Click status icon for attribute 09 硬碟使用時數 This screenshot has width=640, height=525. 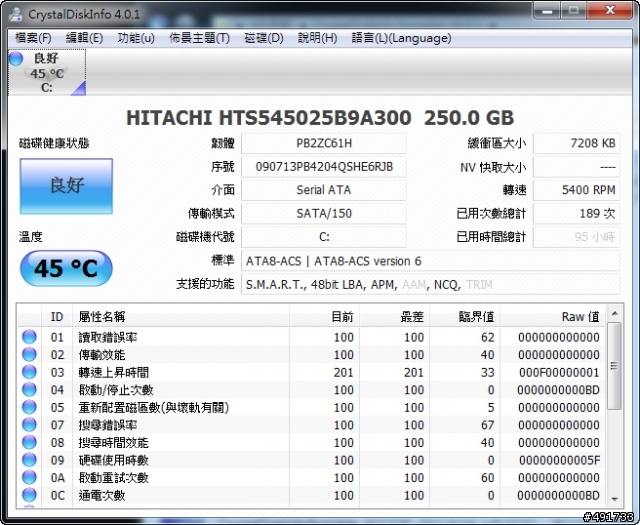(x=29, y=460)
